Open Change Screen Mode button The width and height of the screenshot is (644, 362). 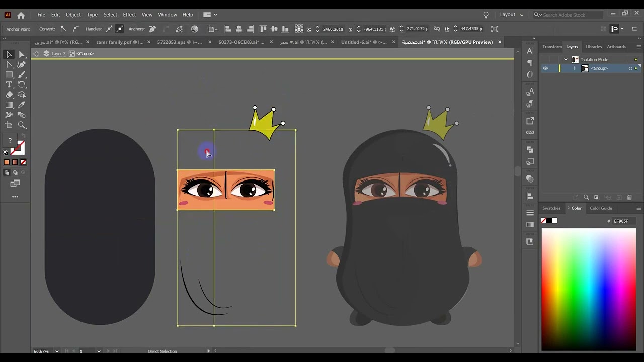pyautogui.click(x=15, y=184)
